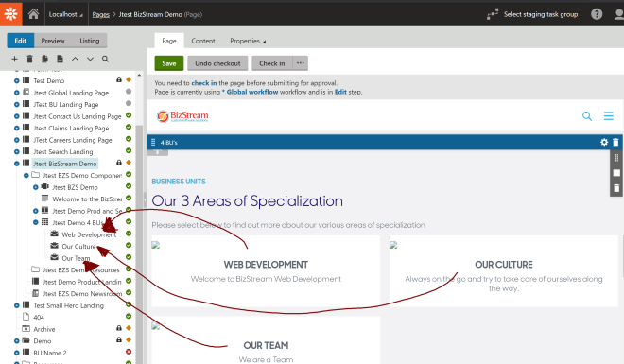The width and height of the screenshot is (624, 364).
Task: Go to the home dashboard icon
Action: coord(33,14)
